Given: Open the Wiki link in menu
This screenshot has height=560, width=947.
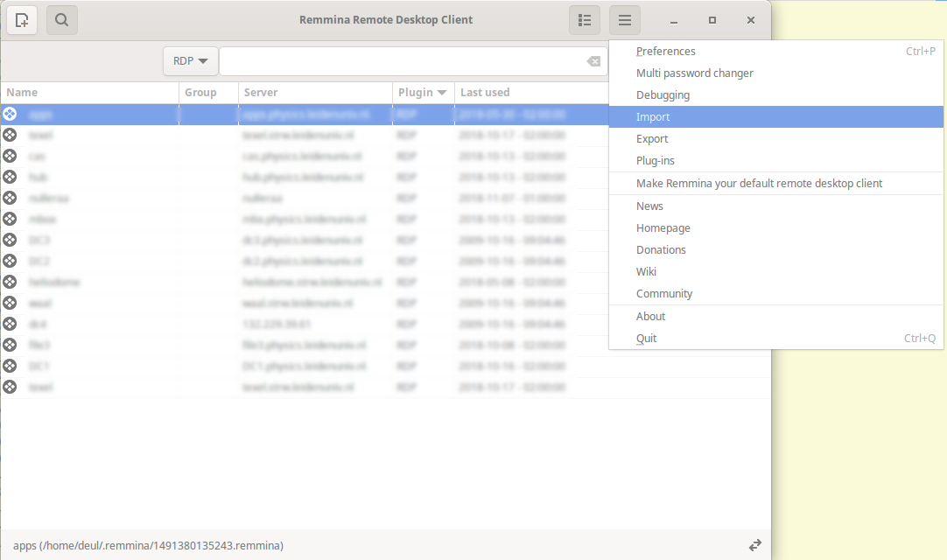Looking at the screenshot, I should (x=646, y=272).
